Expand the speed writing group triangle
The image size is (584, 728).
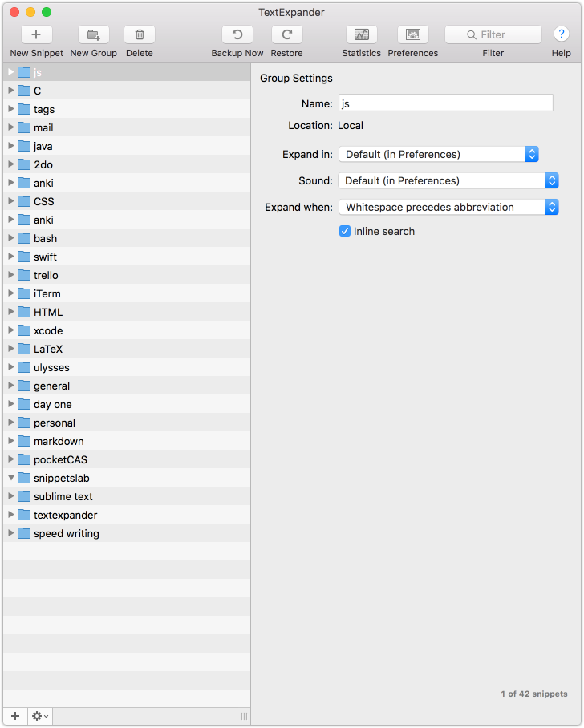(x=11, y=533)
